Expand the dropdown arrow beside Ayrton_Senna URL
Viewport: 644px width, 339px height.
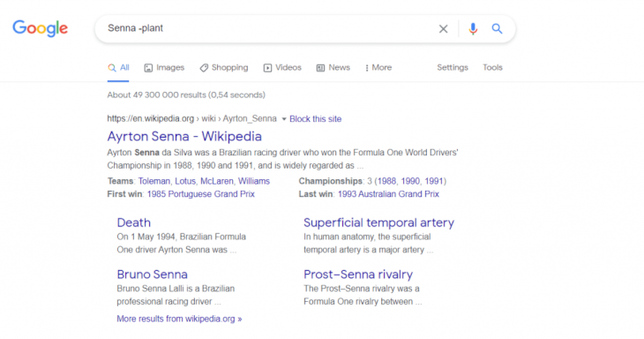pyautogui.click(x=284, y=119)
